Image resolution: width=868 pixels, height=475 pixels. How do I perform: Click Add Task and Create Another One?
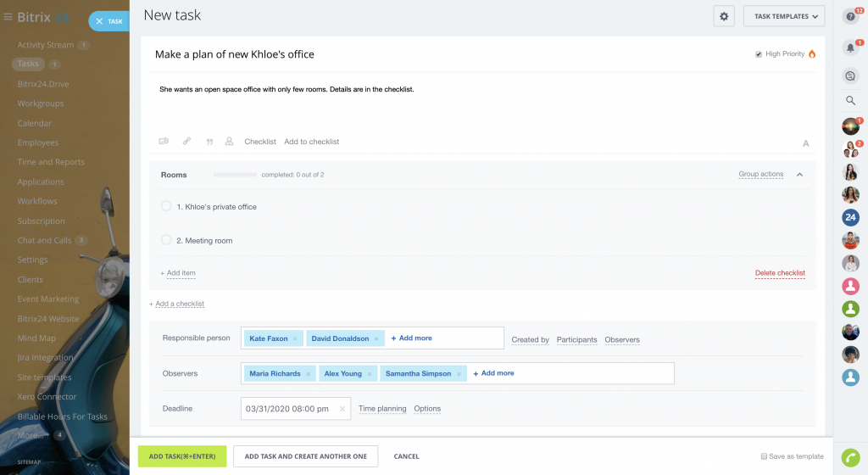305,456
